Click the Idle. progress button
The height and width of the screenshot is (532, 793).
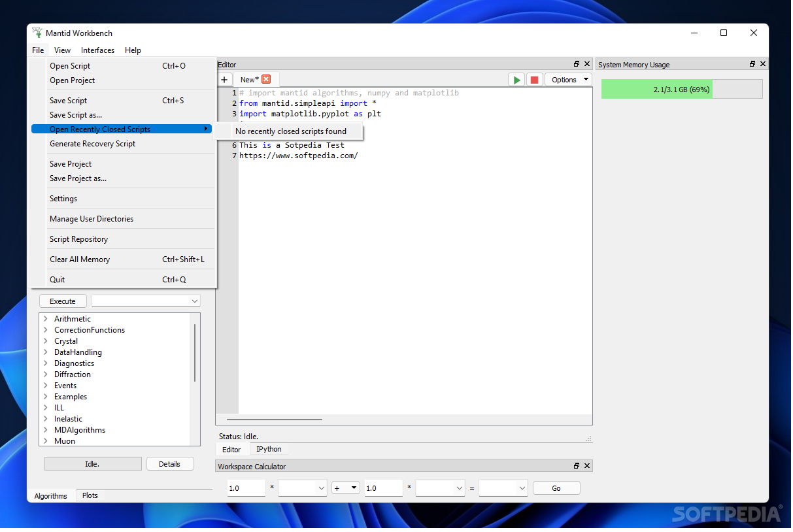point(93,464)
